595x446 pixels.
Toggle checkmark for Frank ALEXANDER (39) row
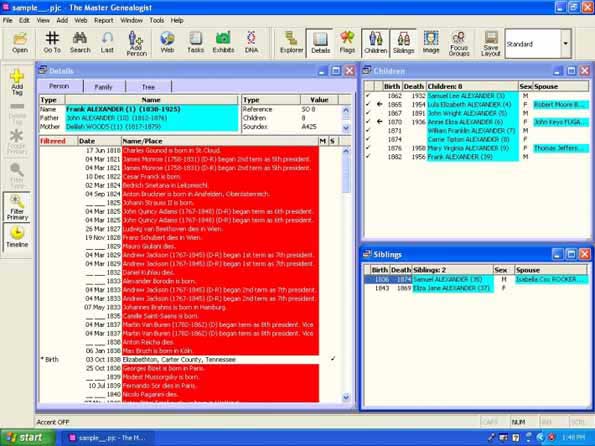pyautogui.click(x=368, y=157)
